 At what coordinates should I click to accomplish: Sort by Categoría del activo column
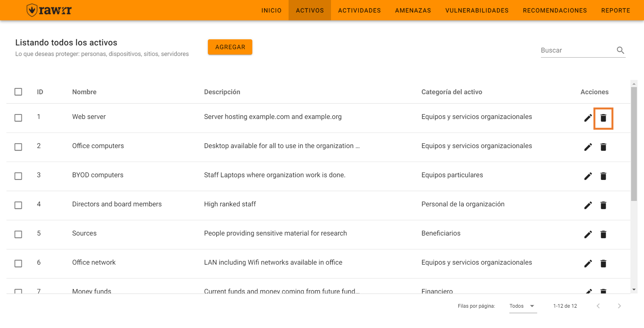(451, 92)
